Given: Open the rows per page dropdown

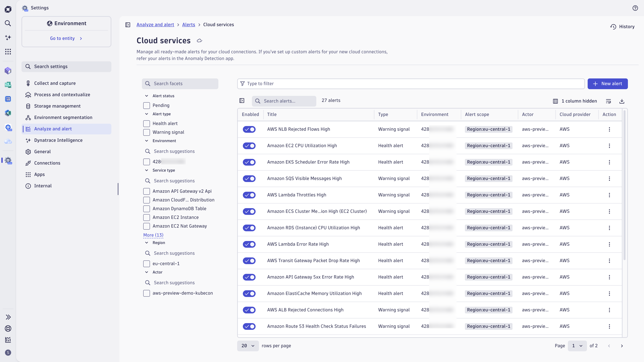Looking at the screenshot, I should pyautogui.click(x=248, y=346).
